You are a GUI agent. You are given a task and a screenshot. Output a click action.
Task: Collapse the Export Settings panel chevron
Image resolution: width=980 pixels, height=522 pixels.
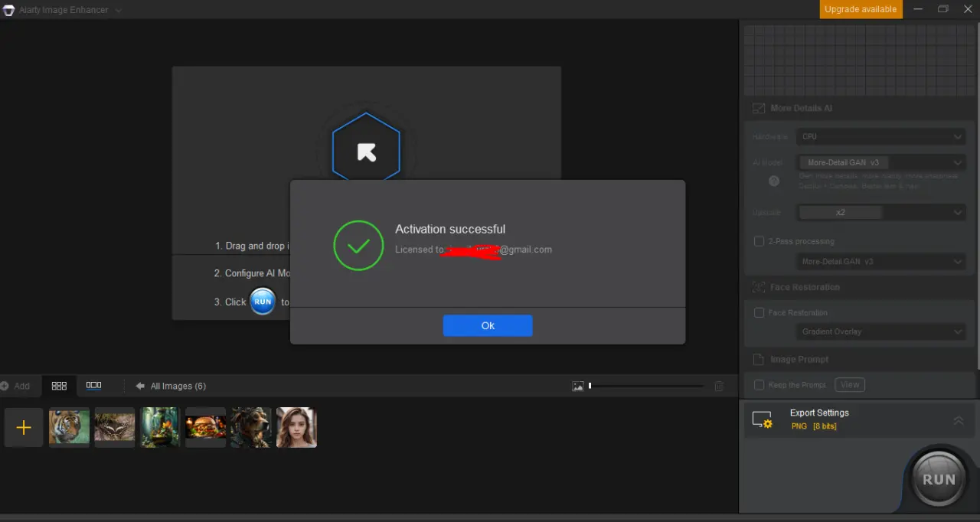coord(958,420)
